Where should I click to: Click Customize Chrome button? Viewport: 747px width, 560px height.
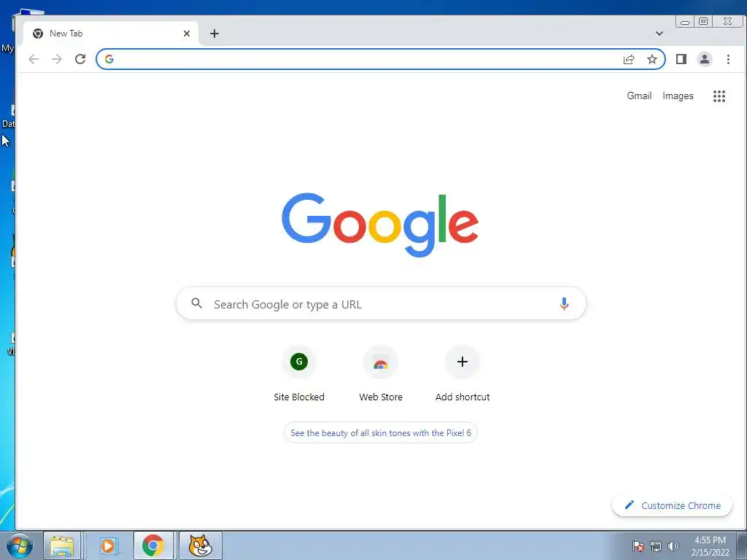click(672, 505)
